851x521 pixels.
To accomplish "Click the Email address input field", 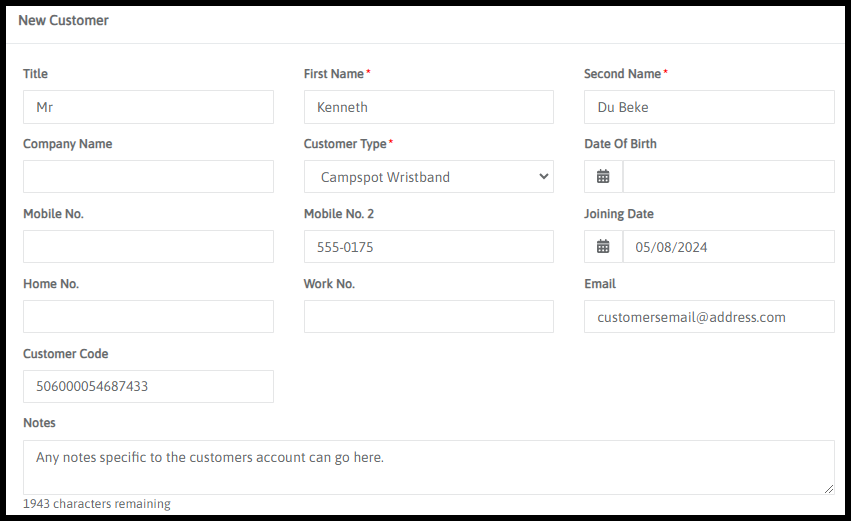I will click(x=709, y=317).
